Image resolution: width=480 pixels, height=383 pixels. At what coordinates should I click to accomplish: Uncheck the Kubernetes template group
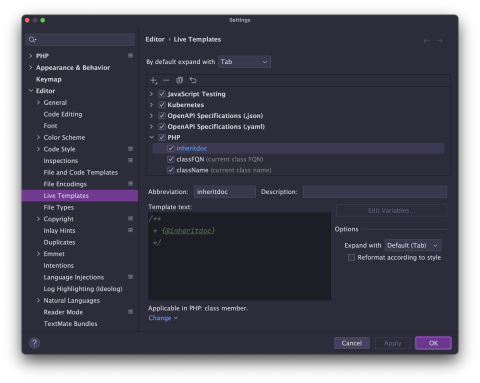(x=162, y=105)
